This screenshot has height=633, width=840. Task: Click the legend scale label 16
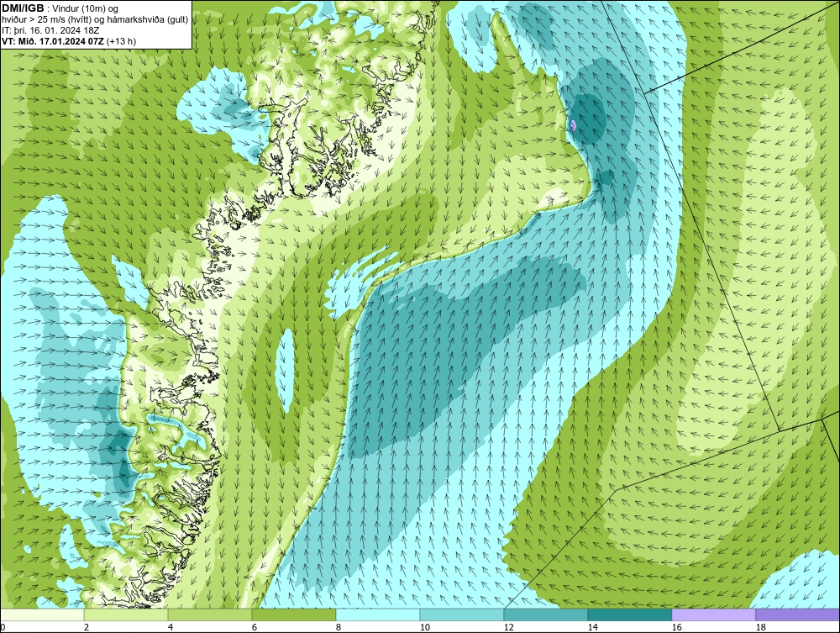point(676,627)
